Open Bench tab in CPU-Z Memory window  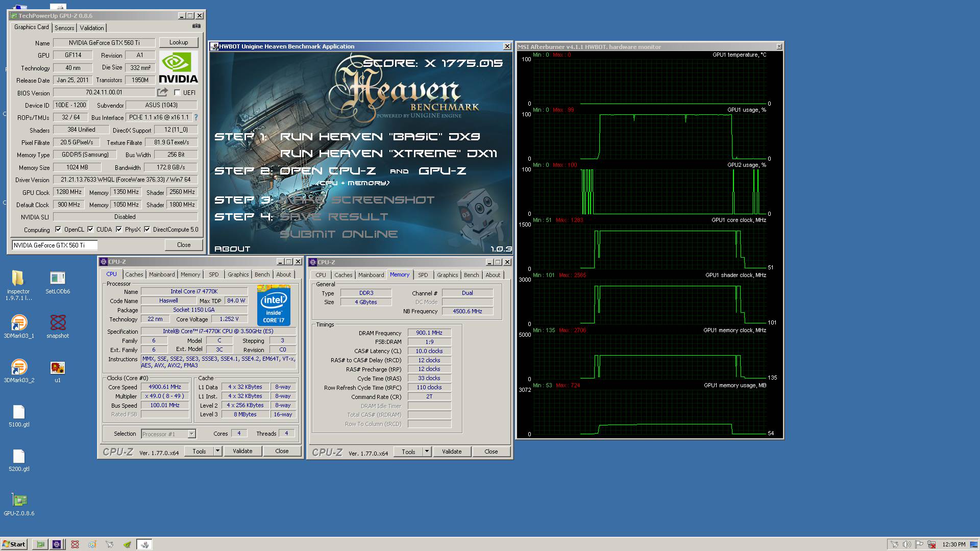[x=472, y=275]
